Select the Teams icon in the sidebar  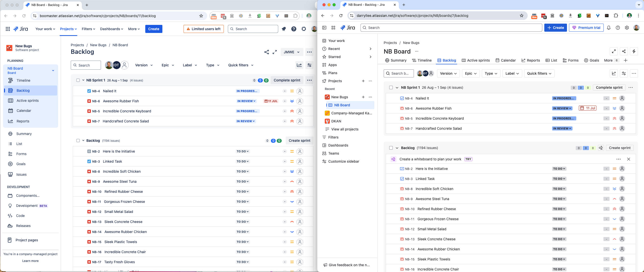point(325,153)
